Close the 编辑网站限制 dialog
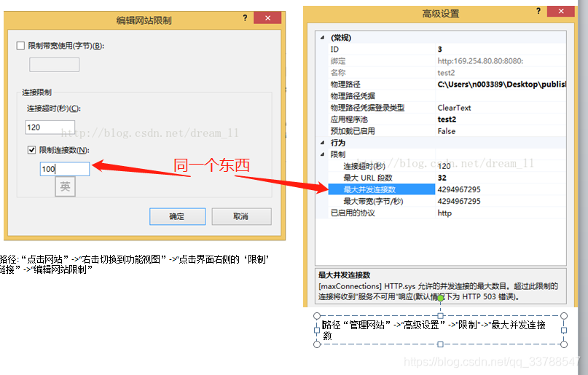The image size is (588, 375). coord(267,17)
